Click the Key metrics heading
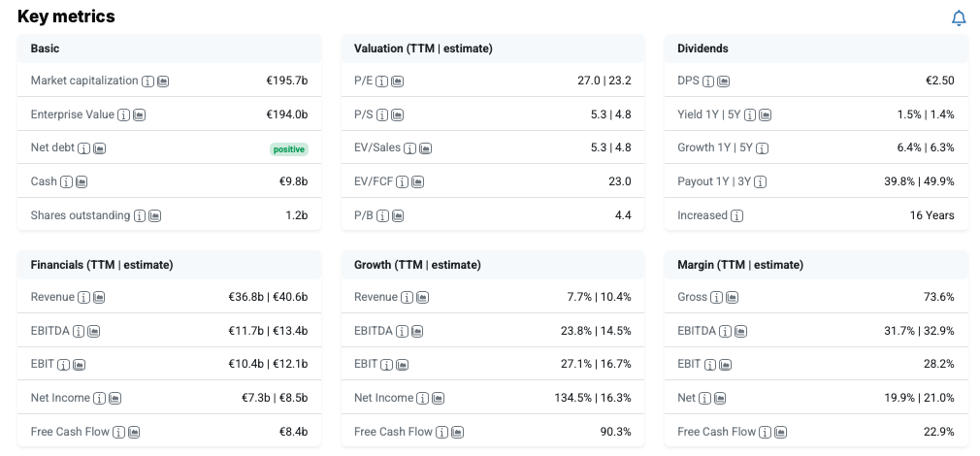The height and width of the screenshot is (456, 980). tap(66, 16)
